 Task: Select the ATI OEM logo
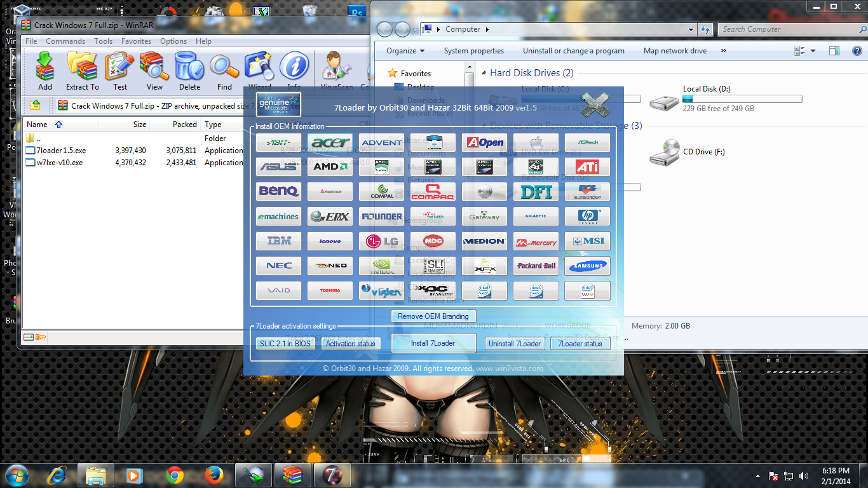pyautogui.click(x=588, y=167)
